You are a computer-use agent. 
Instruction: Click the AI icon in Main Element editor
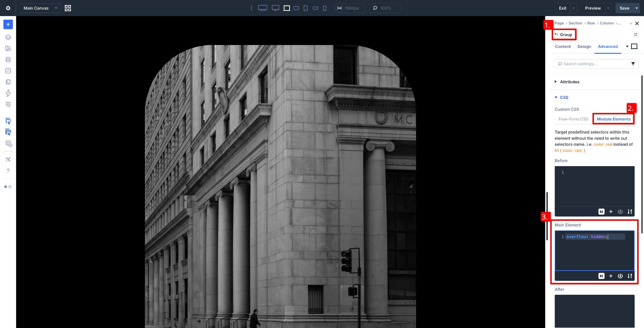(x=601, y=276)
